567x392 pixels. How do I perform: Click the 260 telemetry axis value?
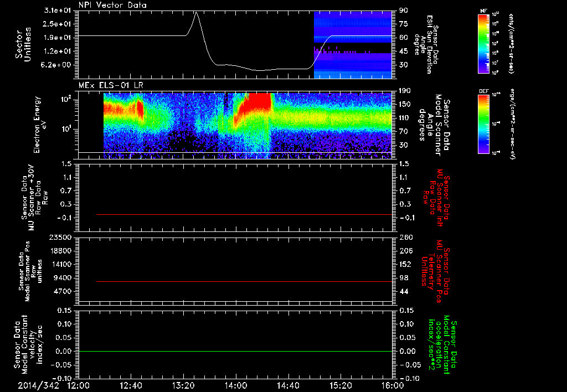pos(406,237)
